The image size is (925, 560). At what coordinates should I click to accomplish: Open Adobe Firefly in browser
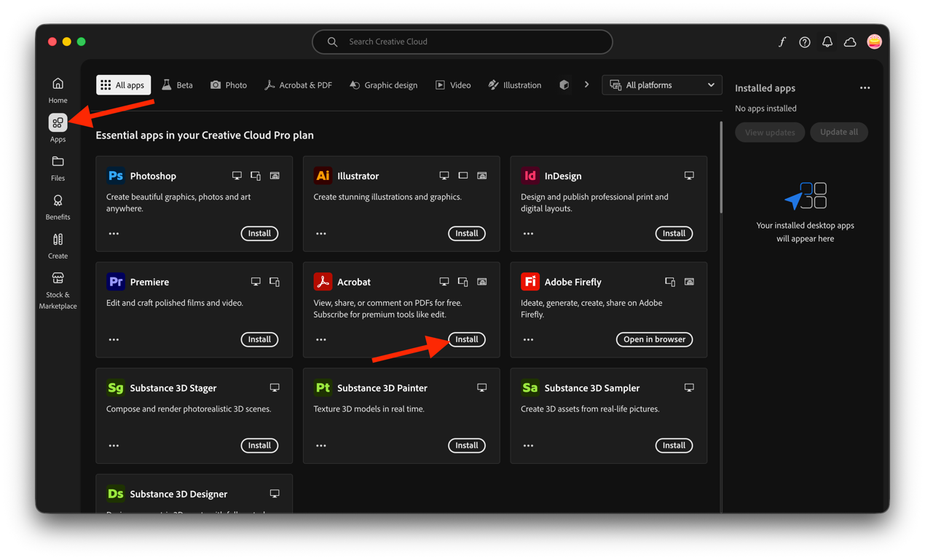tap(655, 339)
